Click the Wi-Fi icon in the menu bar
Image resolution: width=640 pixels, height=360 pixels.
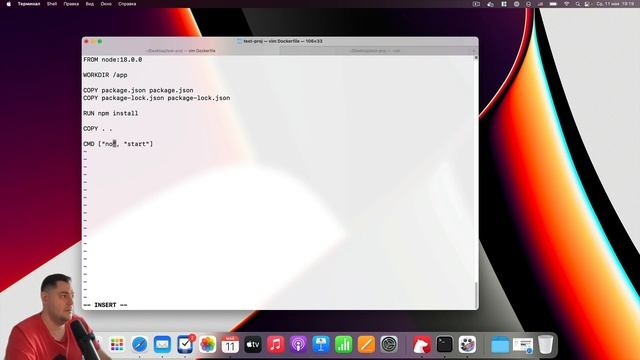[x=567, y=4]
